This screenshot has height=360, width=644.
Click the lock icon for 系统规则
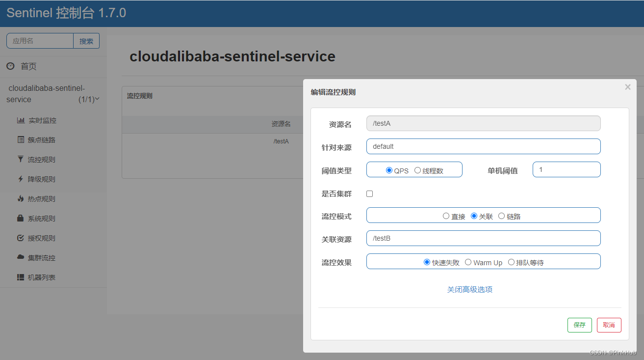point(21,218)
